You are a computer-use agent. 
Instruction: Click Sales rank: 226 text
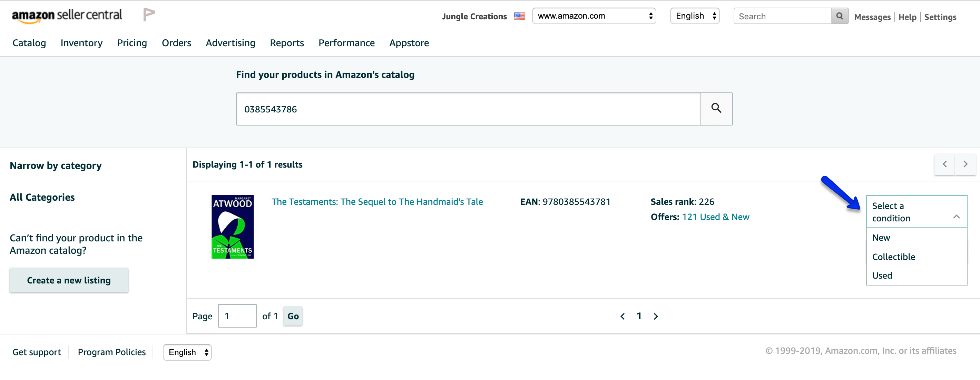coord(683,202)
